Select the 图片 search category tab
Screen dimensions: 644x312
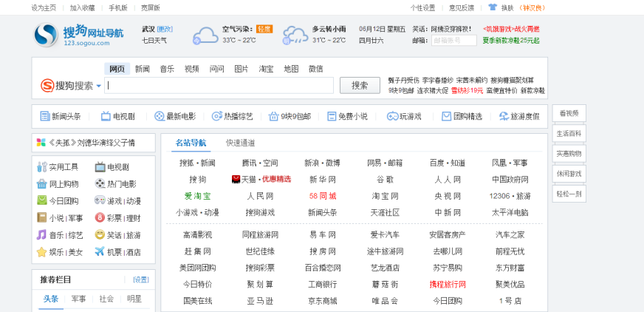pyautogui.click(x=241, y=69)
